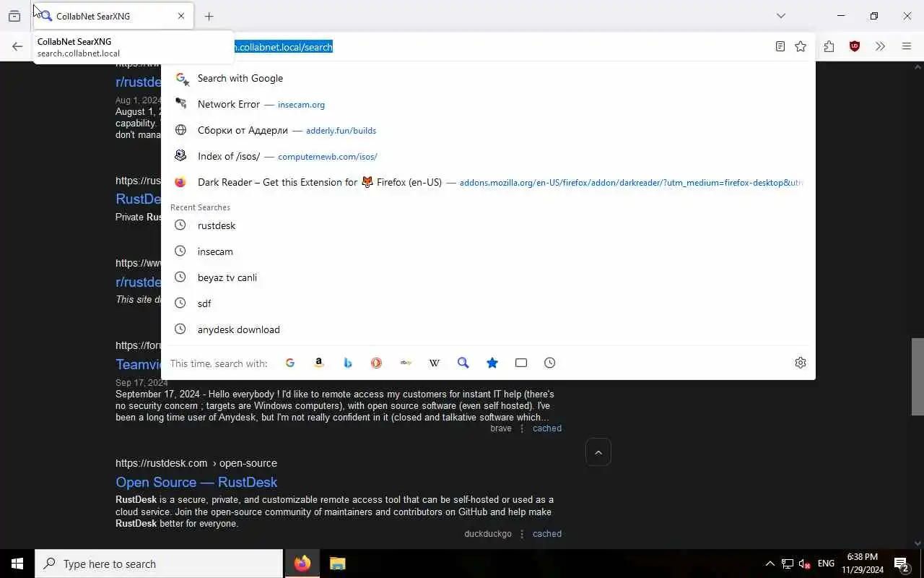This screenshot has width=924, height=578.
Task: Choose Search with Google suggestion
Action: coord(488,78)
